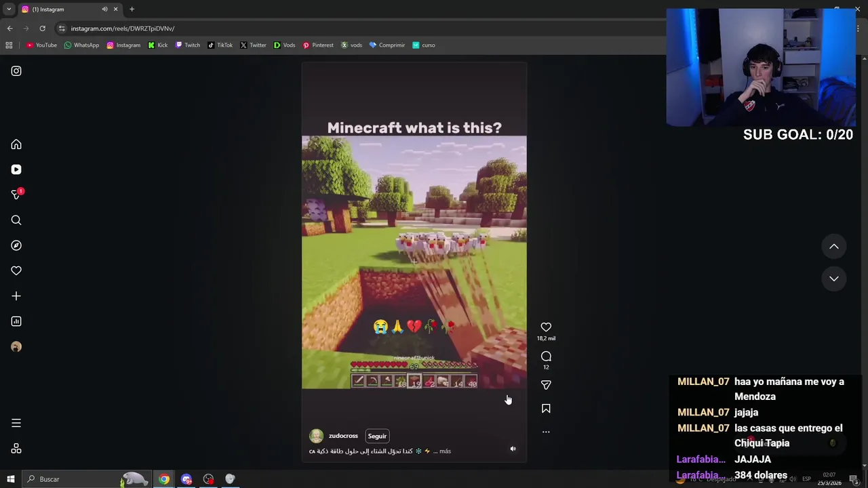
Task: Click the Instagram logo in sidebar
Action: 16,70
